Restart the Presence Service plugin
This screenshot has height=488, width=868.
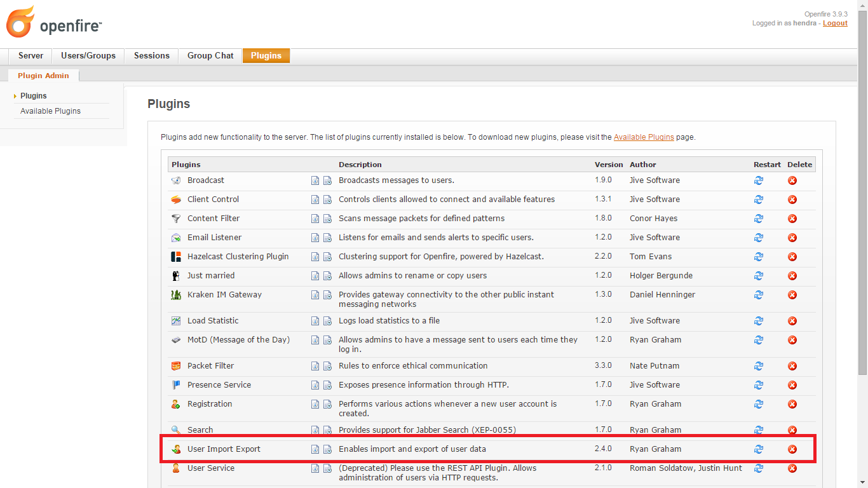pyautogui.click(x=759, y=385)
